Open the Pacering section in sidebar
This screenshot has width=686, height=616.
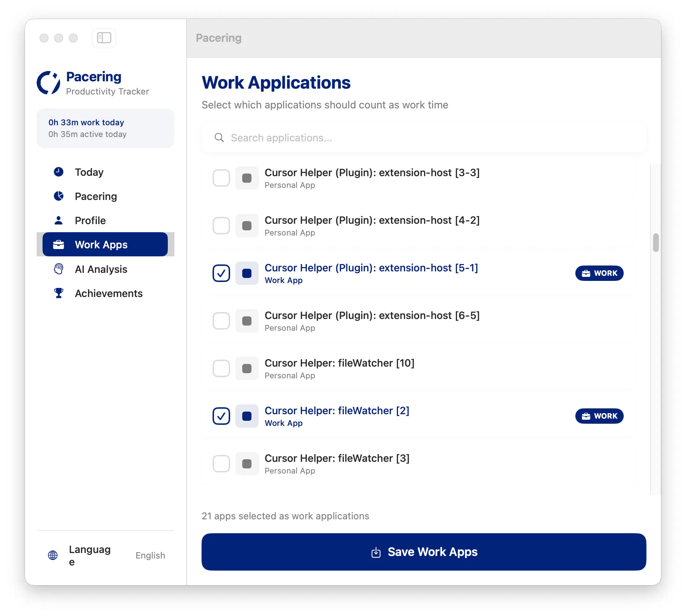106,196
